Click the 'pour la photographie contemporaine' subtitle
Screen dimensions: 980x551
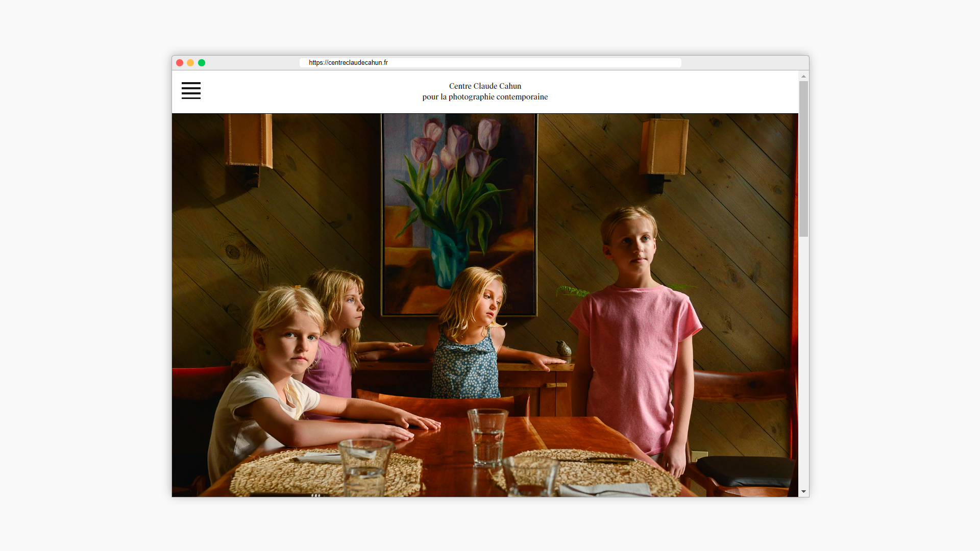pos(485,97)
